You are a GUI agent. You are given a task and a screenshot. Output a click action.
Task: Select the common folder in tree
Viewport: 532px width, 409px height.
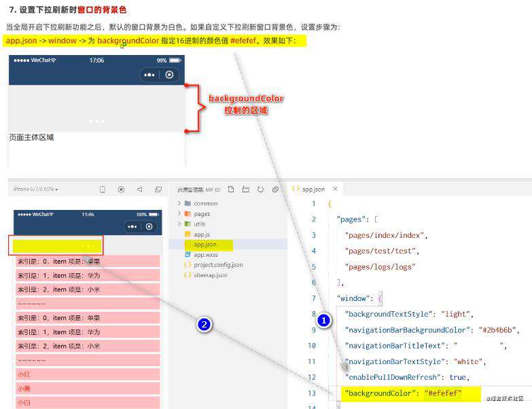click(x=206, y=204)
